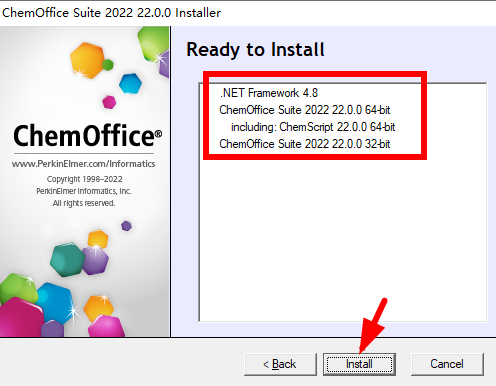Screen dimensions: 496x386
Task: Click the small magenta hexagon icon
Action: pos(109,102)
